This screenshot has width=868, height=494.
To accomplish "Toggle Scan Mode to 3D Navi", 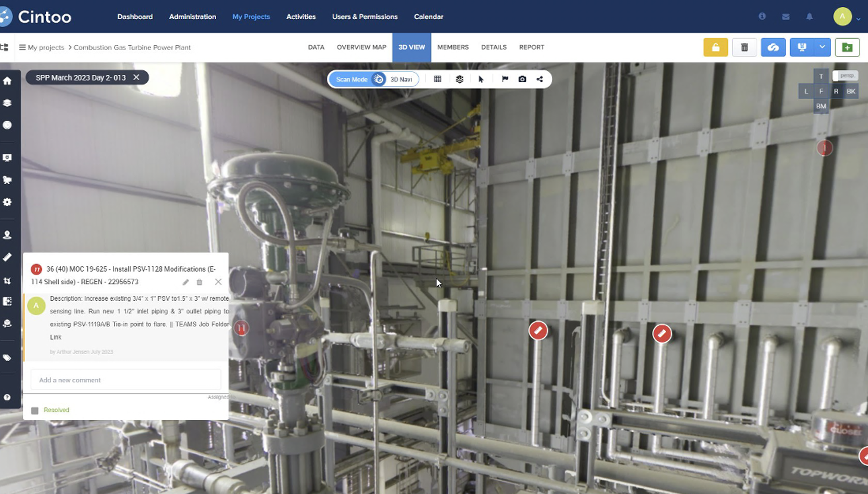I will pyautogui.click(x=379, y=79).
